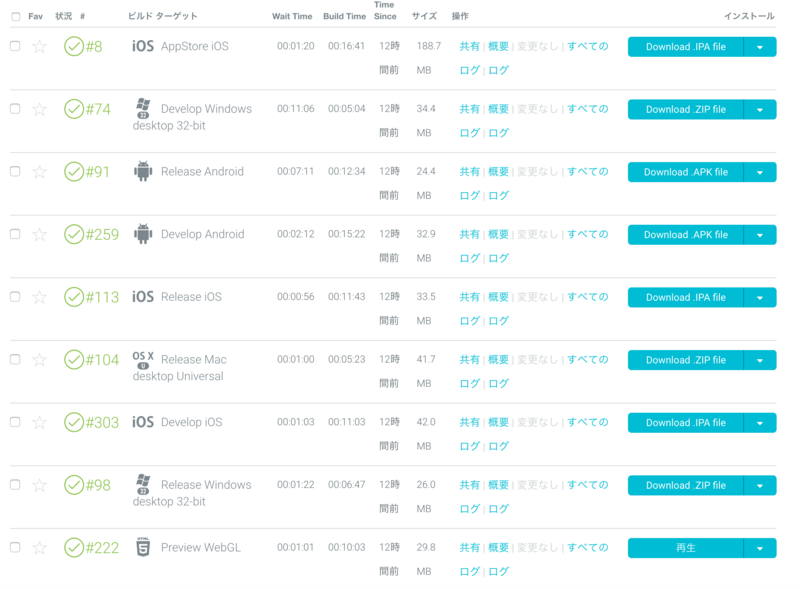Sort by the Wait Time column header
The image size is (800, 589).
(292, 16)
